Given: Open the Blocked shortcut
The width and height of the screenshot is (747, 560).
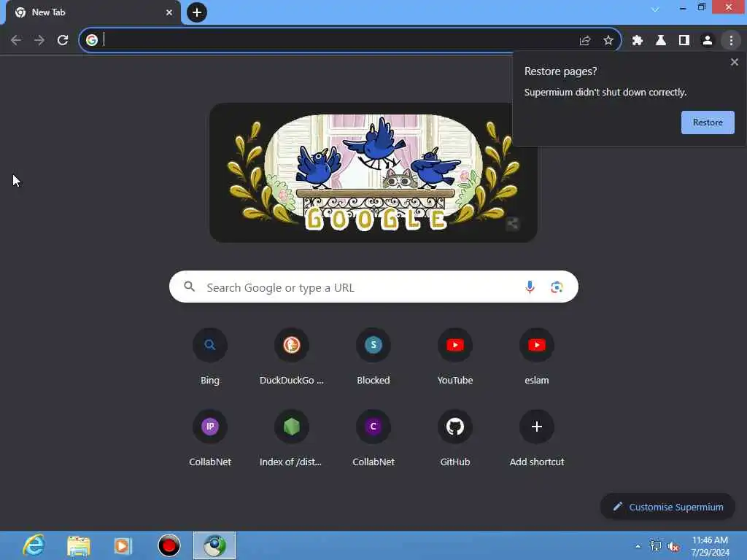Looking at the screenshot, I should (373, 356).
